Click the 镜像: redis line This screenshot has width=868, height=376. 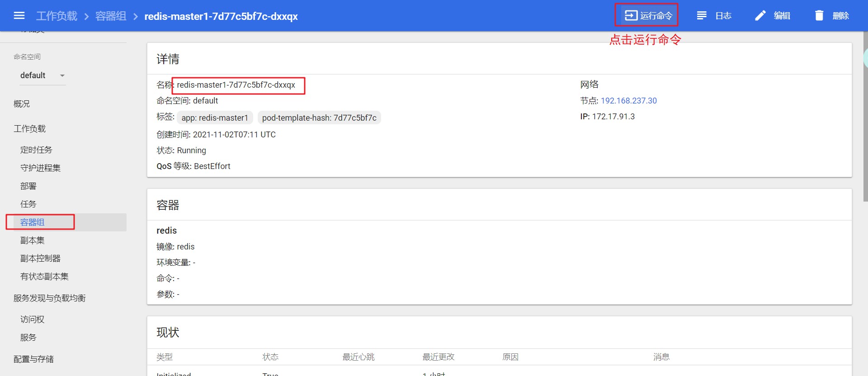(x=175, y=247)
